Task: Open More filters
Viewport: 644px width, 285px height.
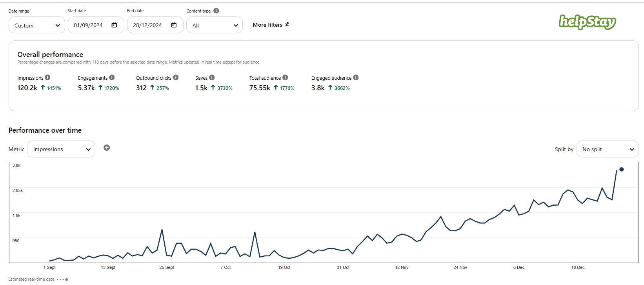Action: [x=271, y=25]
